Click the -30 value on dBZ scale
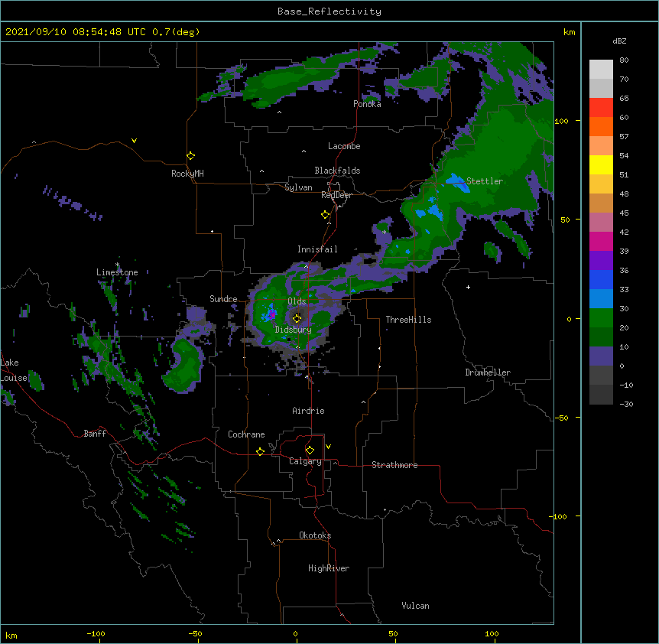659x644 pixels. coord(626,404)
